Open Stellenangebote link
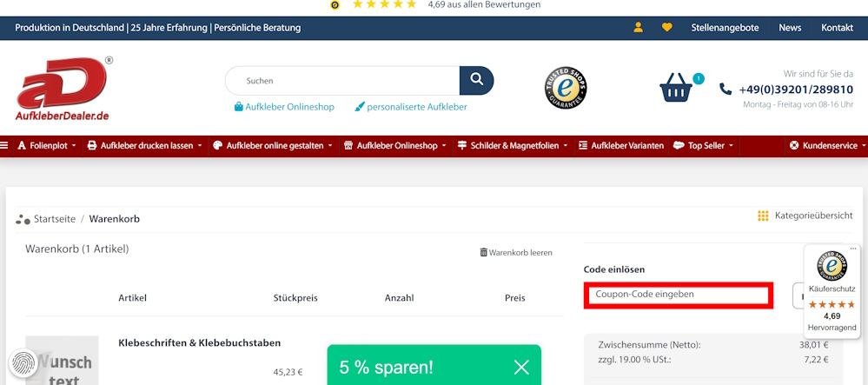The width and height of the screenshot is (868, 385). point(725,28)
